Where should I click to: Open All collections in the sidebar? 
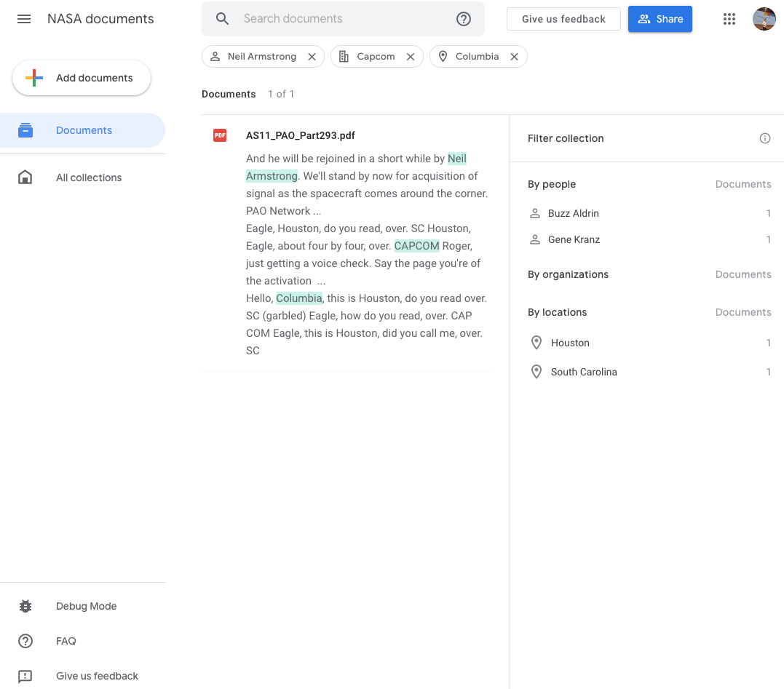click(82, 178)
